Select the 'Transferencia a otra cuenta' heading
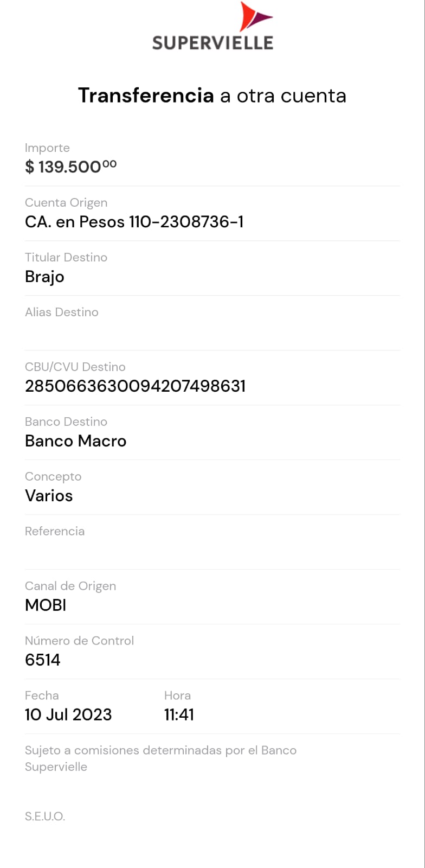425x868 pixels. click(212, 95)
